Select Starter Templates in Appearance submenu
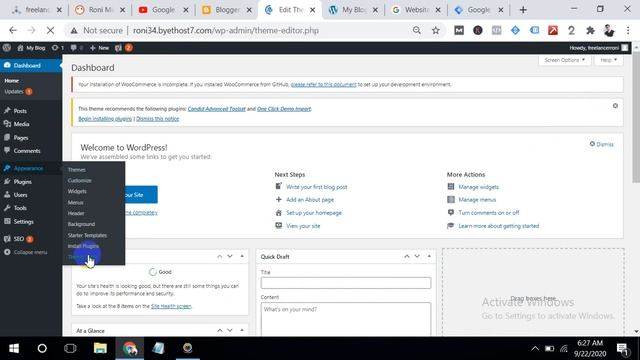The width and height of the screenshot is (640, 360). click(x=87, y=235)
